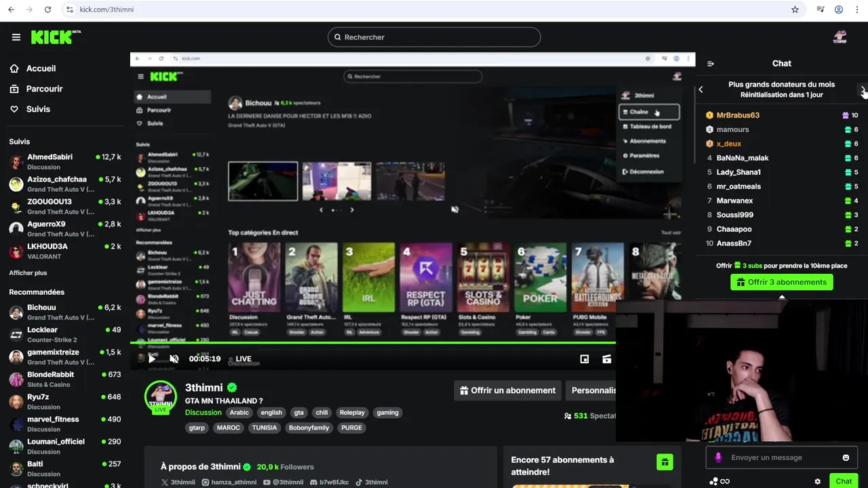Open Azizos_chafchaa followed channel

pyautogui.click(x=65, y=184)
